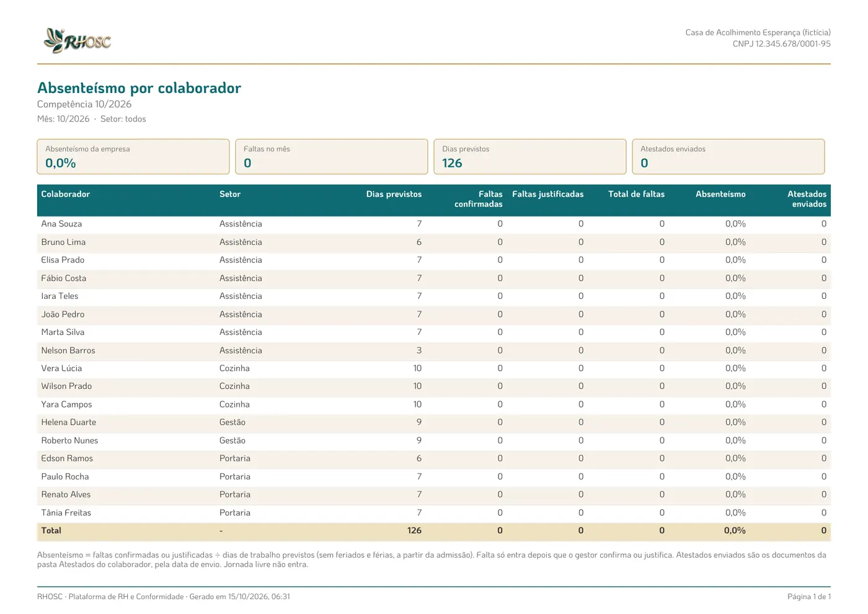Click the Absenteísmo column header
Screen dimensions: 868x614
click(720, 194)
